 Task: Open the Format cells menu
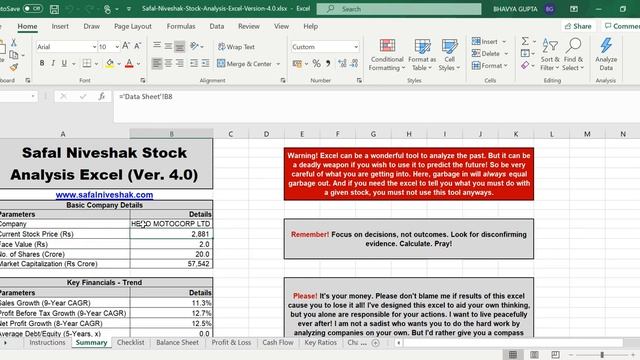tap(489, 65)
